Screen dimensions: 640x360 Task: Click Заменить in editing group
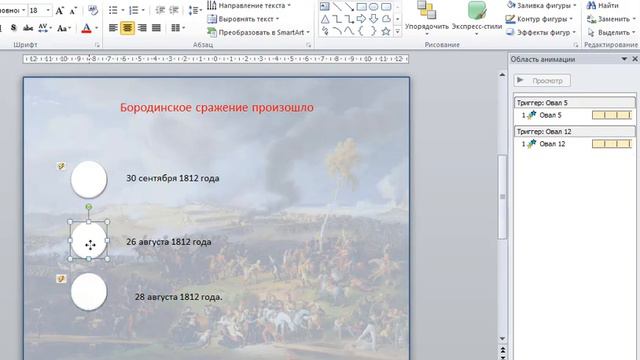click(x=611, y=19)
